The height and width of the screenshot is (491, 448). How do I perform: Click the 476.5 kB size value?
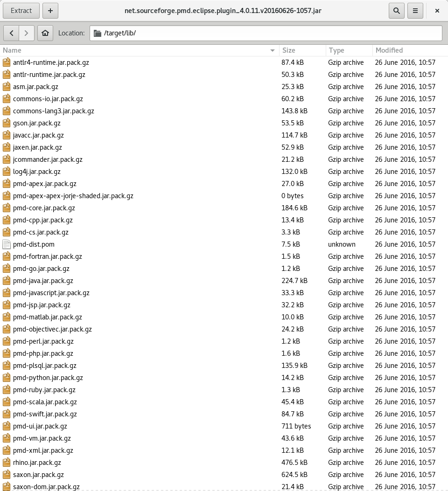(294, 463)
